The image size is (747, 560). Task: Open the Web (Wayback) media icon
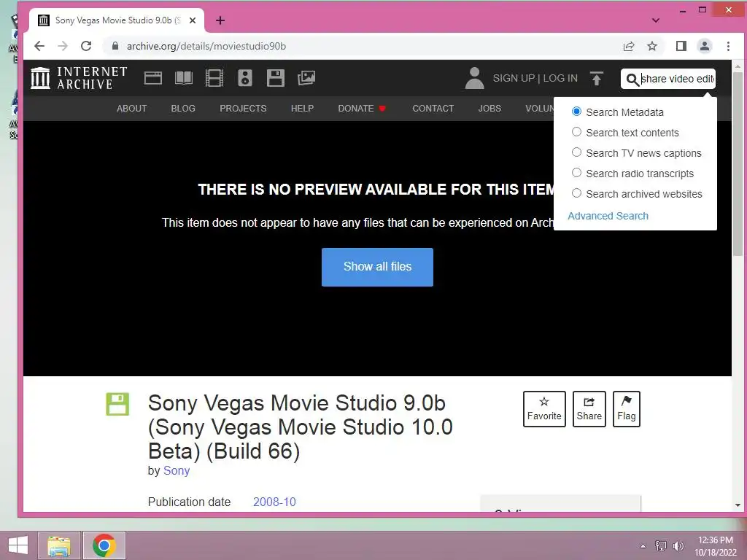tap(153, 78)
